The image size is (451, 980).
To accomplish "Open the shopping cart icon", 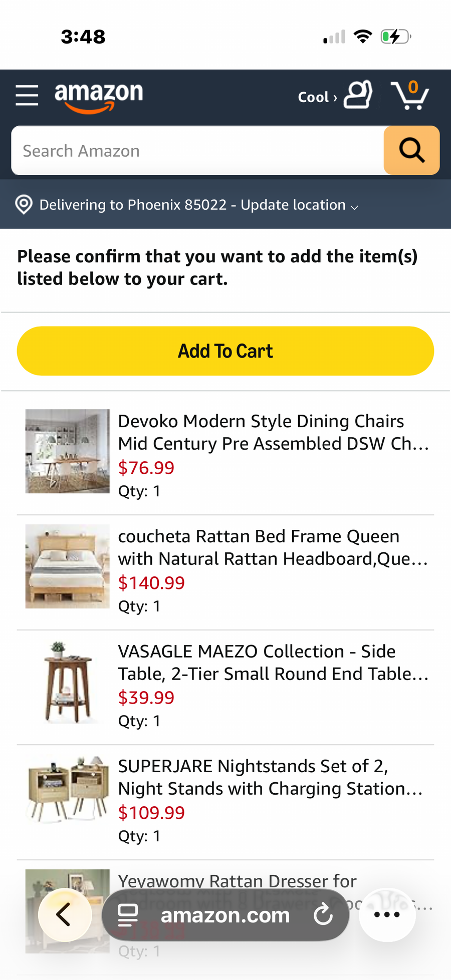I will 410,95.
